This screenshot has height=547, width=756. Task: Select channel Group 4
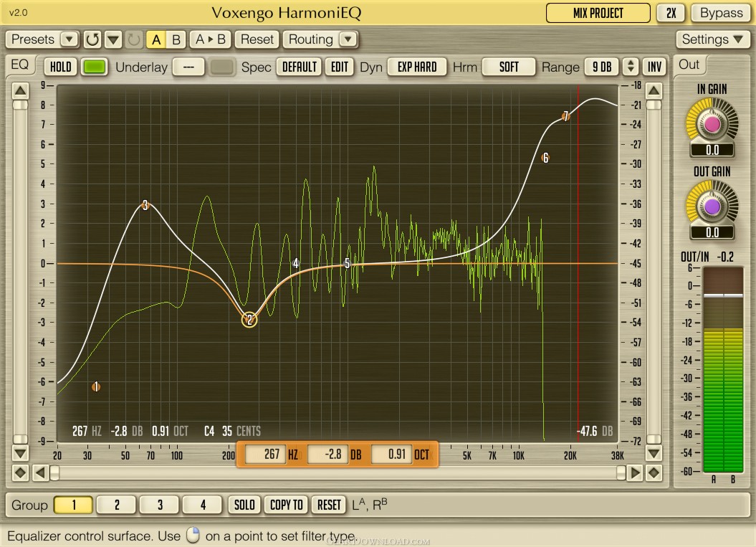(203, 505)
